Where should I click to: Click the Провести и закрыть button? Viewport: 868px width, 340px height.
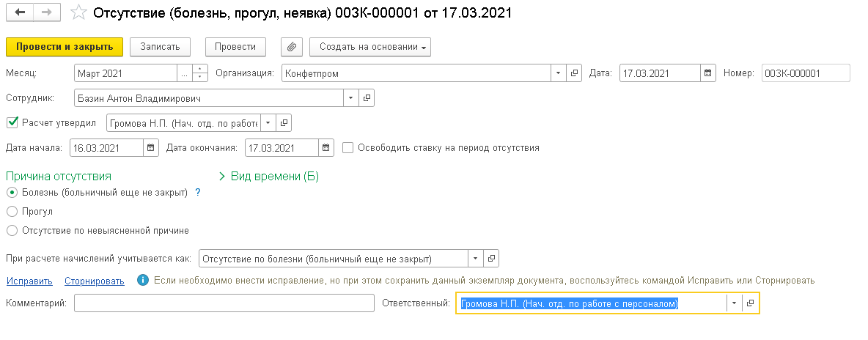[x=64, y=47]
